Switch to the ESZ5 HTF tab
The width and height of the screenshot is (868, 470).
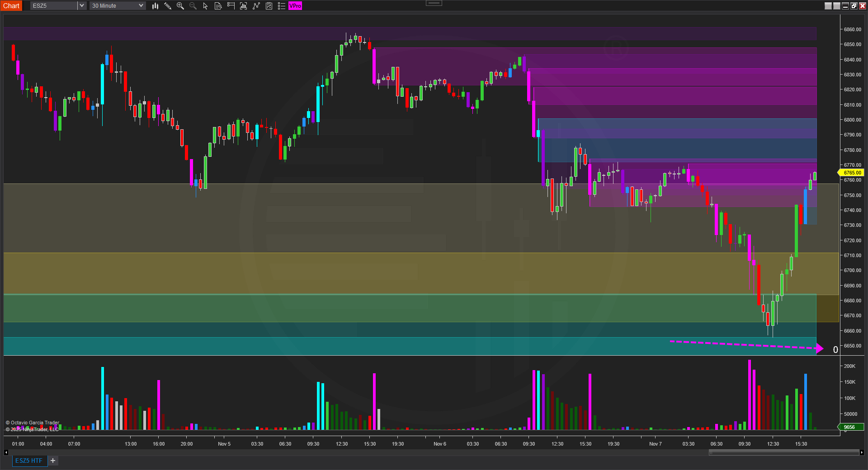[x=29, y=461]
